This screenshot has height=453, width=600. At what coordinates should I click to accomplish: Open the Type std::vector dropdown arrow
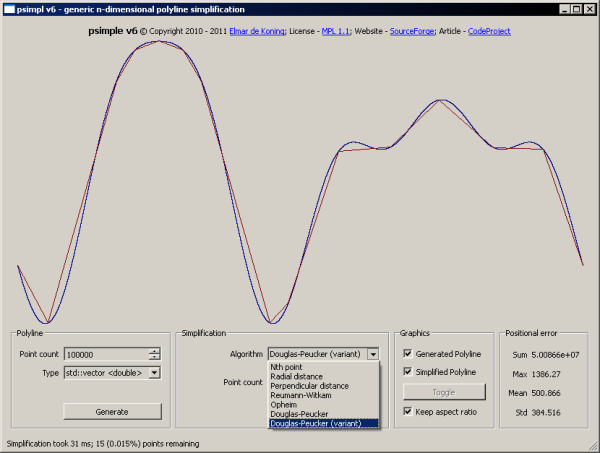pyautogui.click(x=154, y=373)
